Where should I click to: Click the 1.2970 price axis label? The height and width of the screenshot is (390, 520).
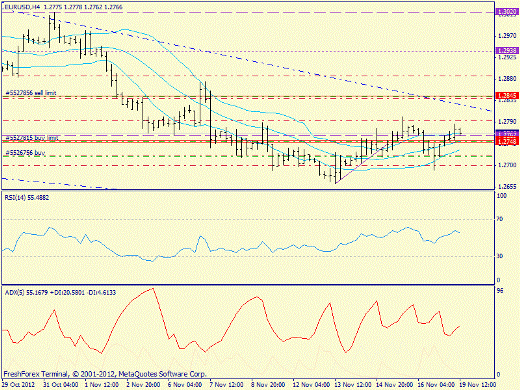[507, 35]
